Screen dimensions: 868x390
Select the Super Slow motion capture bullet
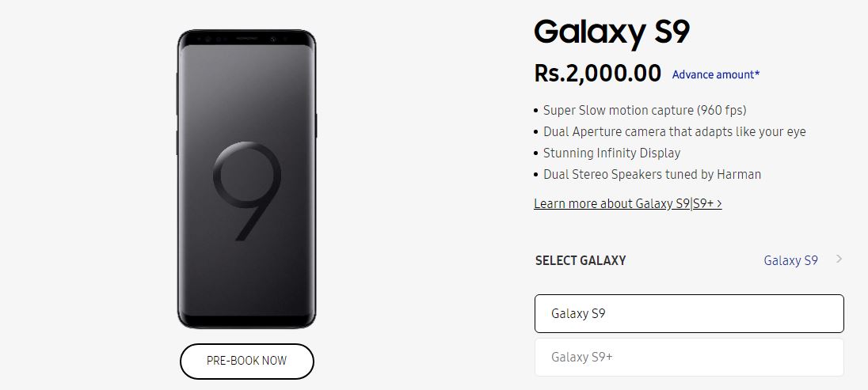645,110
